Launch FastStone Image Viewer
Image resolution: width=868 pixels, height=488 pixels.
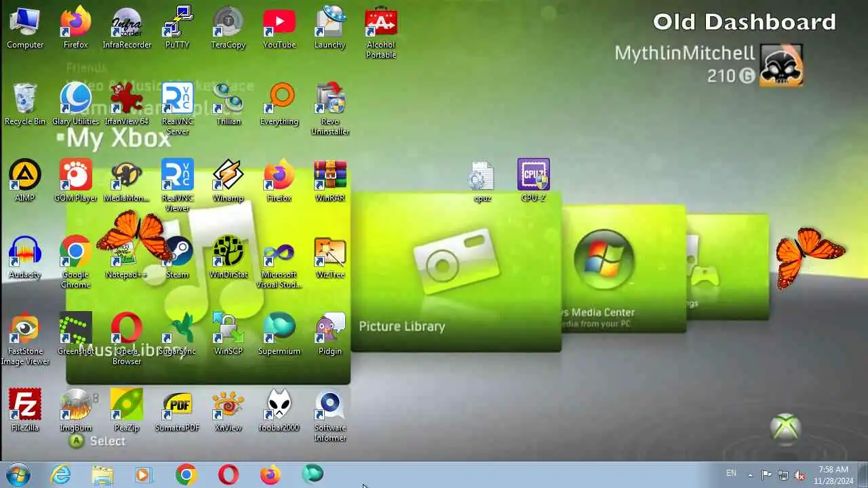(25, 339)
